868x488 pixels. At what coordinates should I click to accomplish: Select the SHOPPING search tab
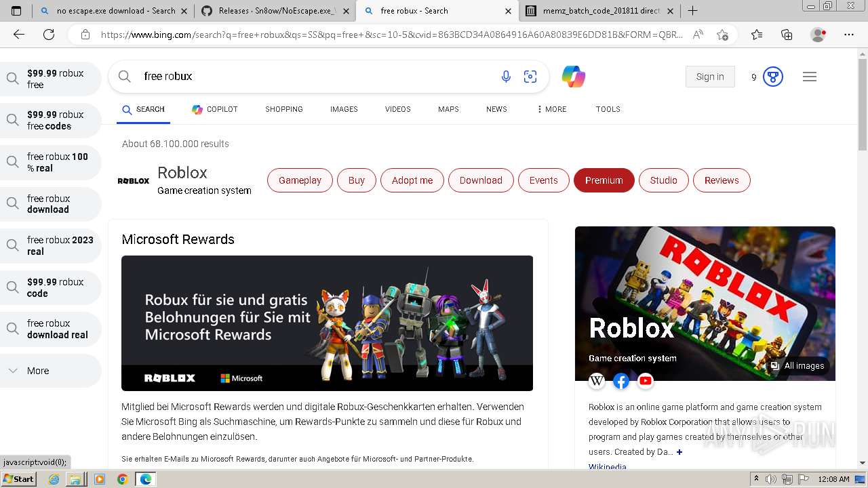(x=284, y=109)
